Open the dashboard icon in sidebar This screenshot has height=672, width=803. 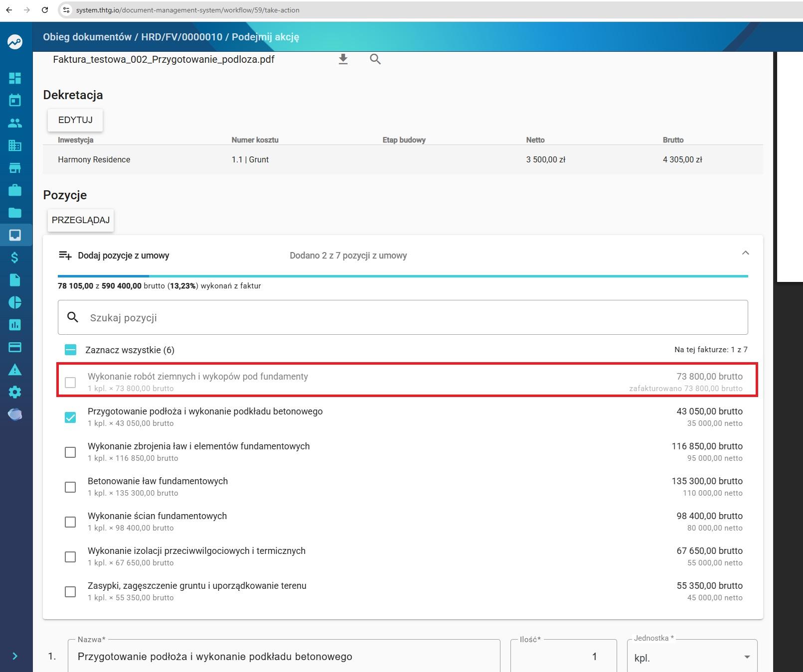(15, 78)
